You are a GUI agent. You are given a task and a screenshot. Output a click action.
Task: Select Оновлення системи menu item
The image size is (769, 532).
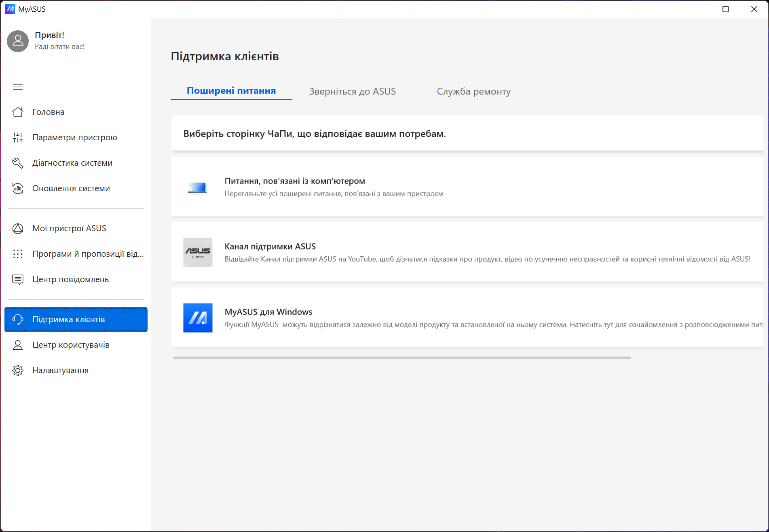point(76,188)
